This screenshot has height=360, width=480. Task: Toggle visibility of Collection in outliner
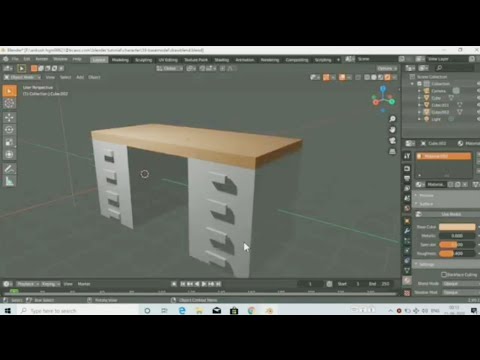478,84
